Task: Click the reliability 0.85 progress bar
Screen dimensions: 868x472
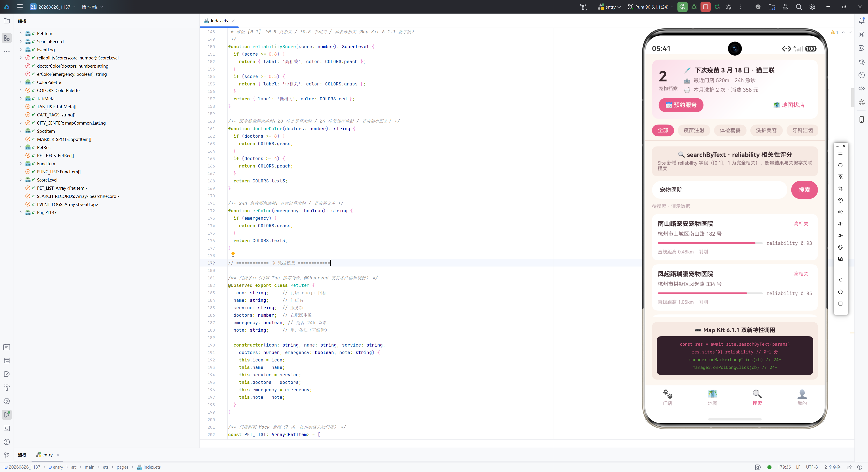Action: pos(710,293)
